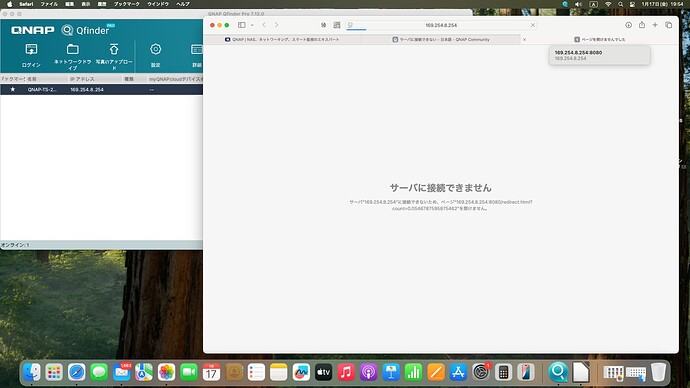Switch to QNAP Community tab

(x=440, y=39)
